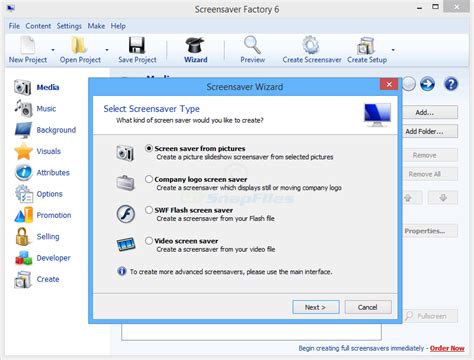Open the Visuals star section

37,151
